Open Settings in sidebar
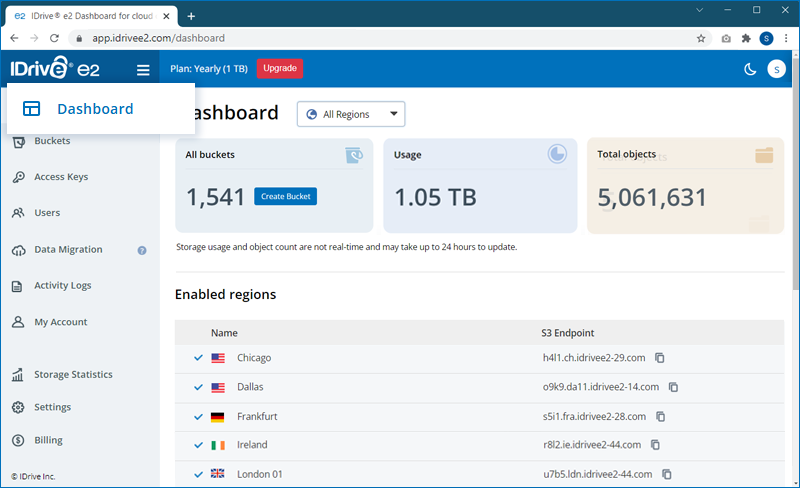This screenshot has width=800, height=488. [53, 407]
